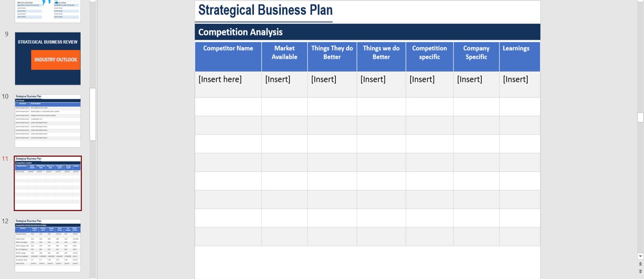Select currently highlighted slide 11 thumbnail
This screenshot has height=279, width=644.
(x=48, y=183)
